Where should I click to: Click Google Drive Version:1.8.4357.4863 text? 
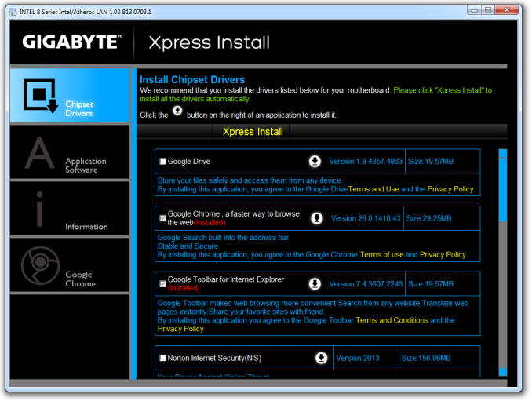pos(366,162)
